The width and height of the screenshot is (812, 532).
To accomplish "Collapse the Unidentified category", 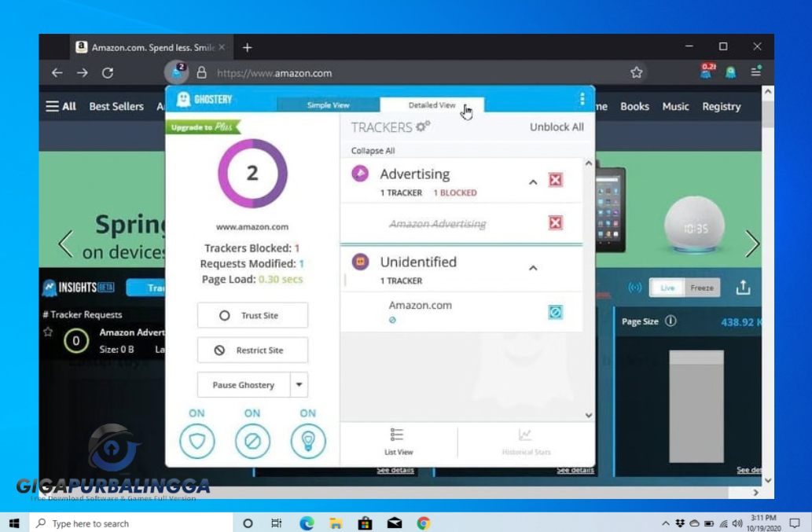I will [x=533, y=268].
